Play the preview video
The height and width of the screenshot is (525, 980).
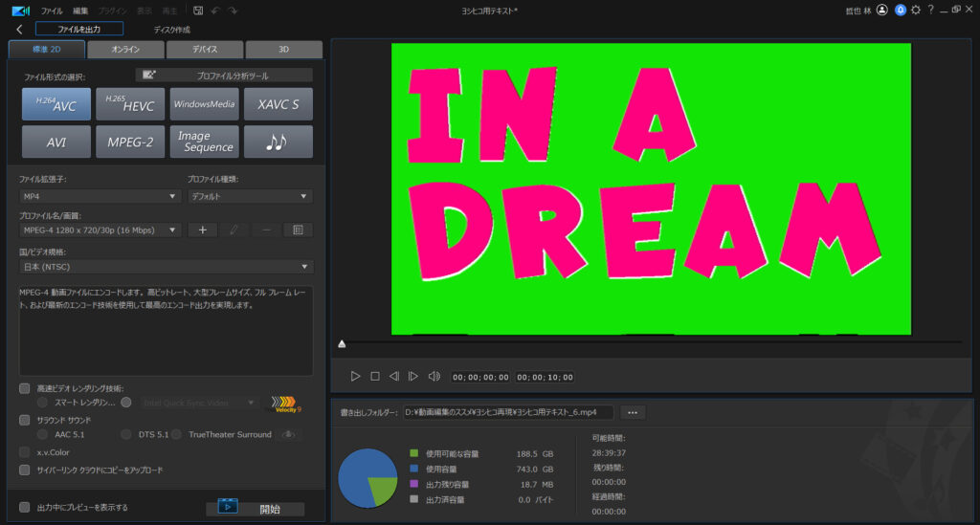[355, 377]
